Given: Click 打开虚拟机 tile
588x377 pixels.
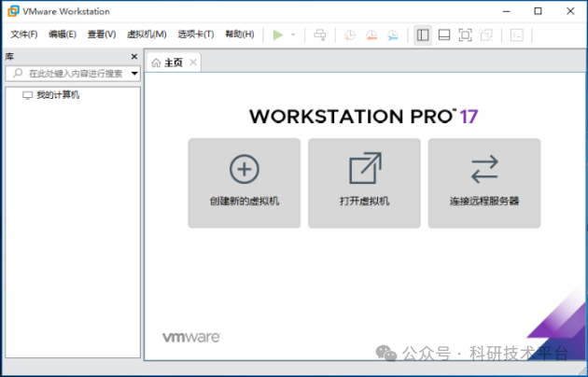Looking at the screenshot, I should (364, 183).
